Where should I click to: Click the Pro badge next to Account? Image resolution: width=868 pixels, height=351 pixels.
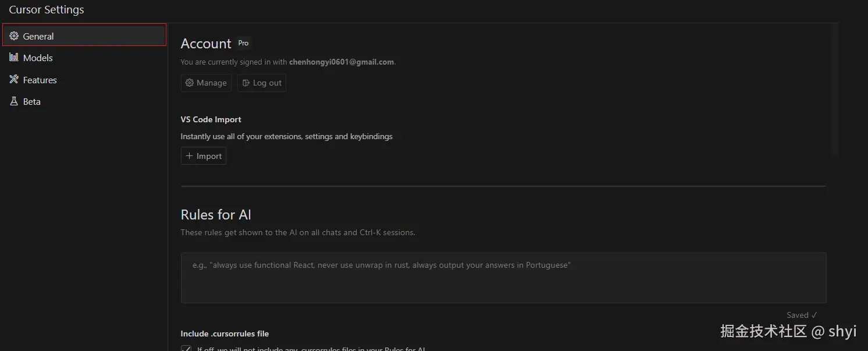tap(243, 43)
